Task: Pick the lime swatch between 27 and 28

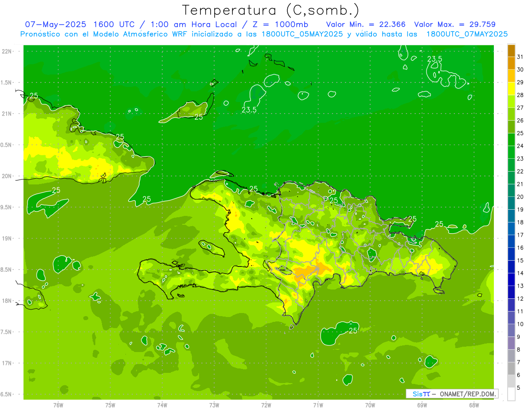Action: click(511, 102)
